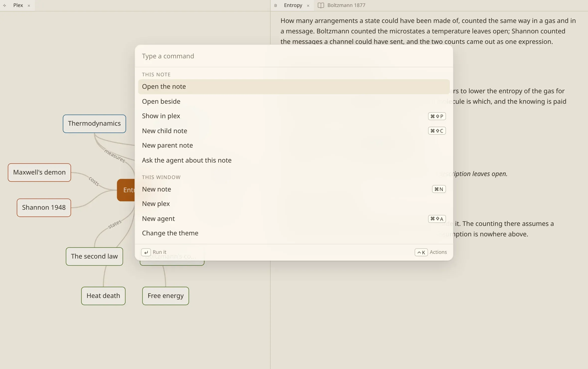This screenshot has height=369, width=588.
Task: Choose Open beside from the palette
Action: click(294, 101)
